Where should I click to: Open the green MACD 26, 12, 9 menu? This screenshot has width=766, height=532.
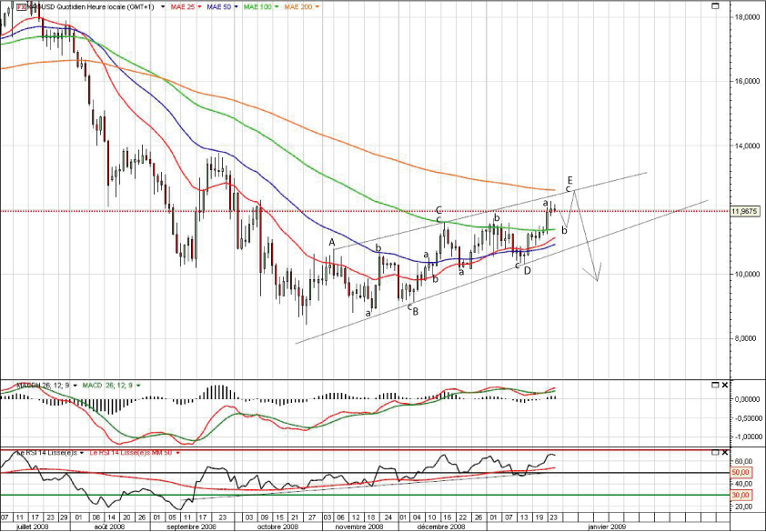pyautogui.click(x=136, y=386)
